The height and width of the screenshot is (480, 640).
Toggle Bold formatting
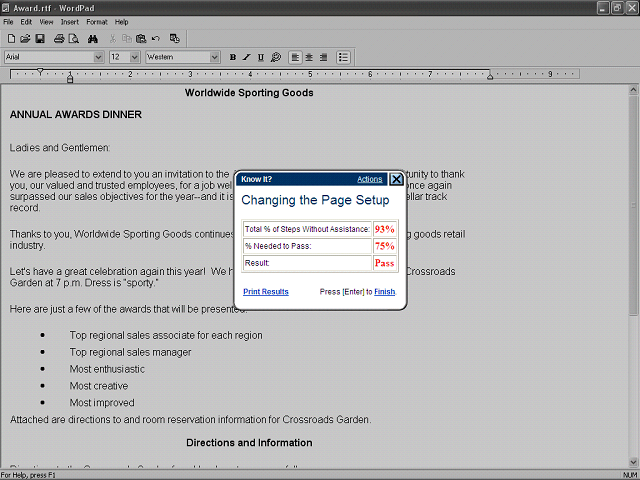[x=233, y=57]
